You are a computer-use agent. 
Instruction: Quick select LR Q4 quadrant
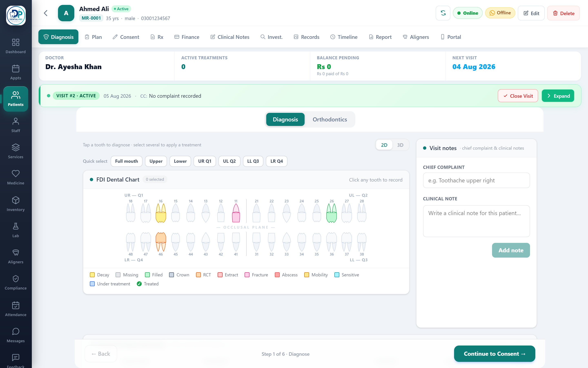point(276,161)
